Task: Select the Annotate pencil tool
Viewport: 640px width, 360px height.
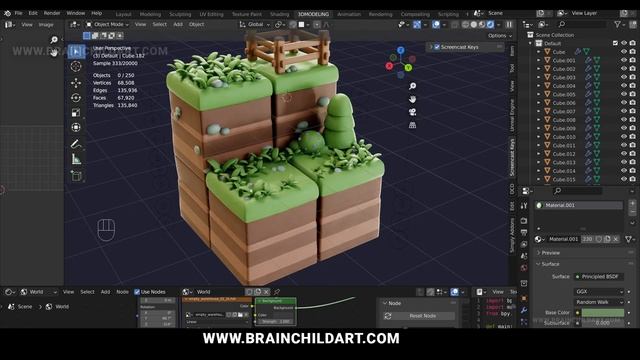Action: [x=76, y=144]
